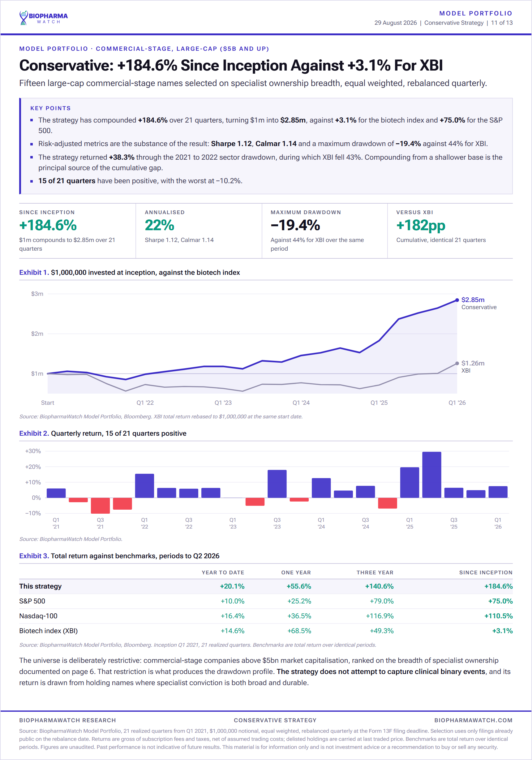Click the Nasdaq-100 row label
The height and width of the screenshot is (760, 532).
38,616
